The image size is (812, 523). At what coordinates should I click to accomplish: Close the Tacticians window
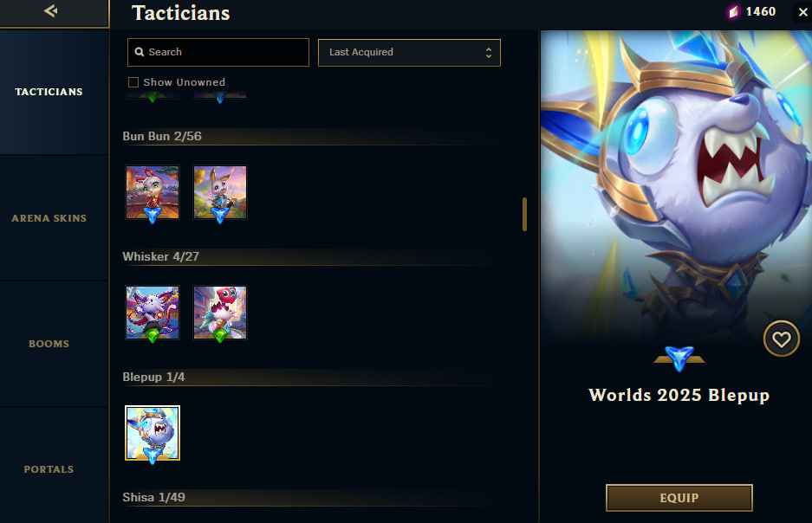point(802,12)
